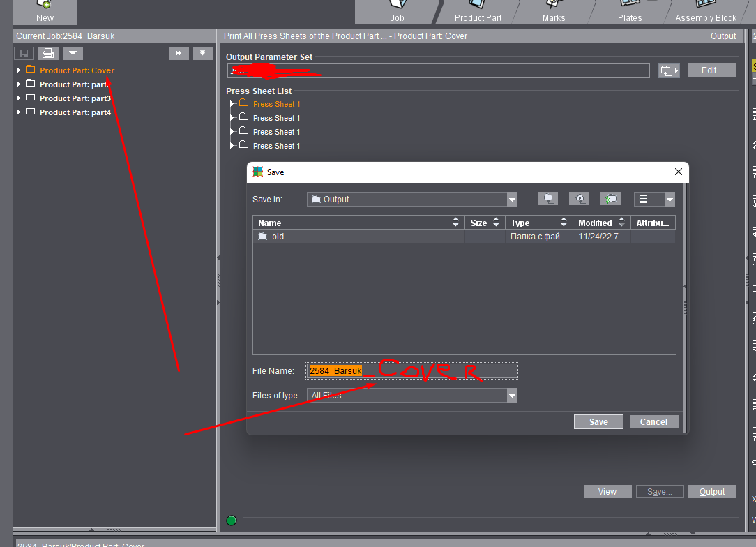756x547 pixels.
Task: Select the save bookmark icon in left panel
Action: pyautogui.click(x=24, y=53)
